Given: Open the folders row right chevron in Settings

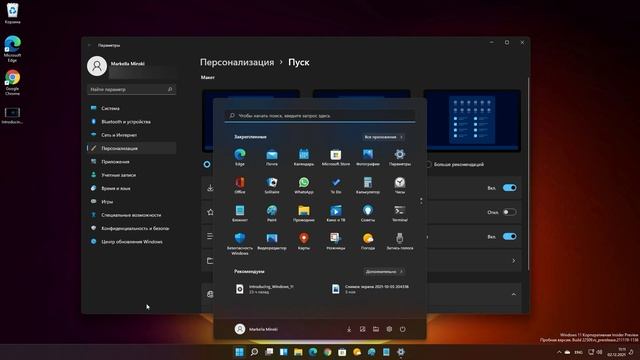Looking at the screenshot, I should pos(513,261).
